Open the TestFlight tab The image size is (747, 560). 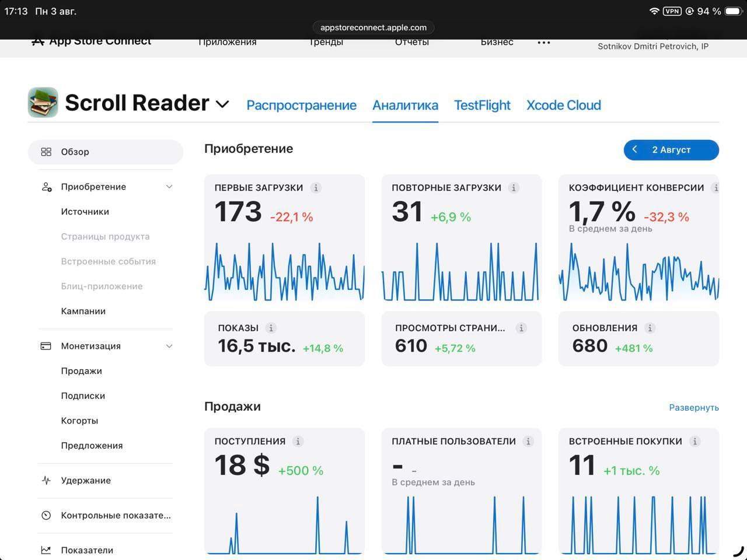[x=482, y=105]
